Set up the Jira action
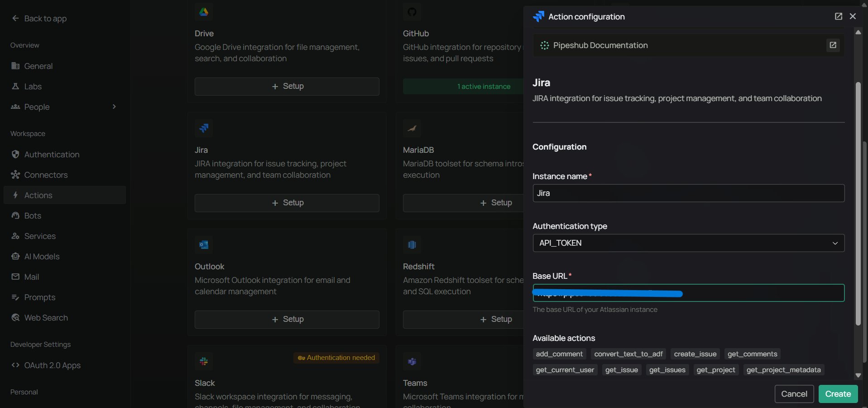This screenshot has height=408, width=868. [287, 203]
